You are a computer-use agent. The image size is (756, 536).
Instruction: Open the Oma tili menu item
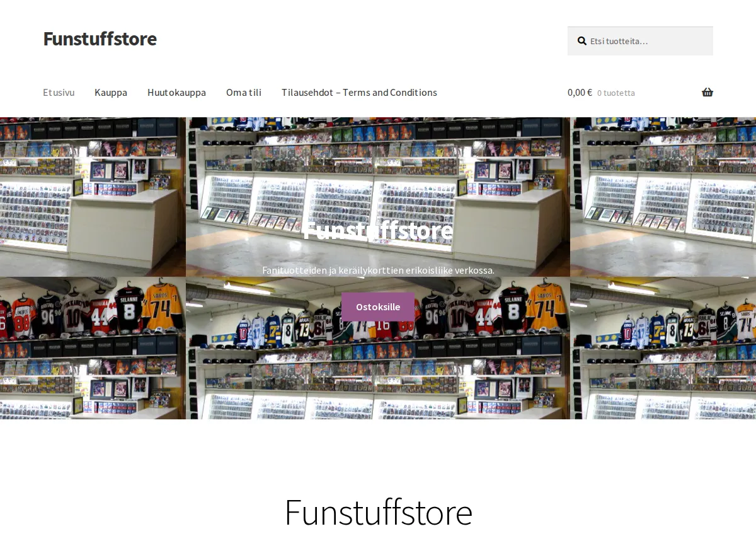click(244, 92)
